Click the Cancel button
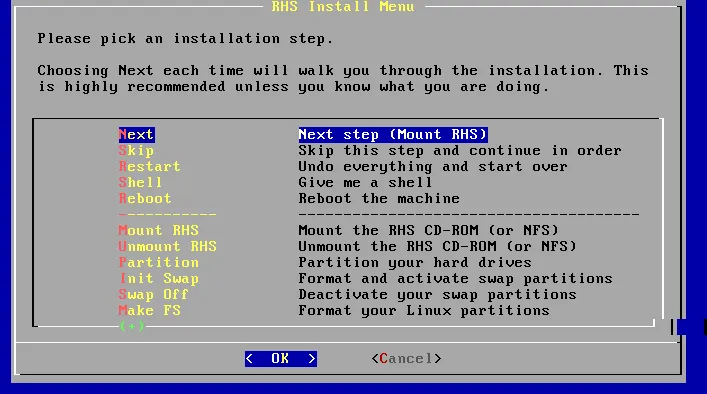707x394 pixels. click(407, 359)
